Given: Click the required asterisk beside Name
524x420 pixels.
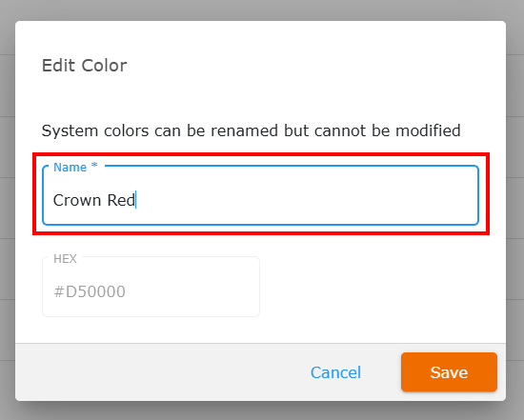Looking at the screenshot, I should click(x=94, y=165).
